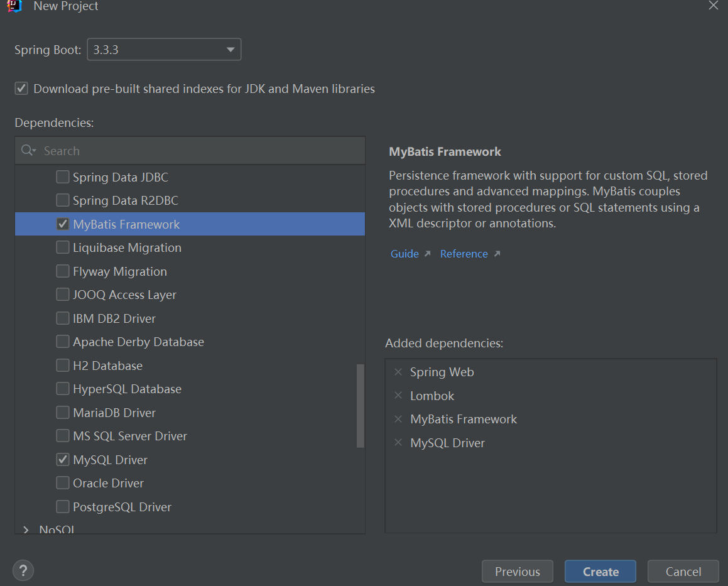This screenshot has height=586, width=728.
Task: Remove MyBatis Framework from added dependencies
Action: point(398,420)
